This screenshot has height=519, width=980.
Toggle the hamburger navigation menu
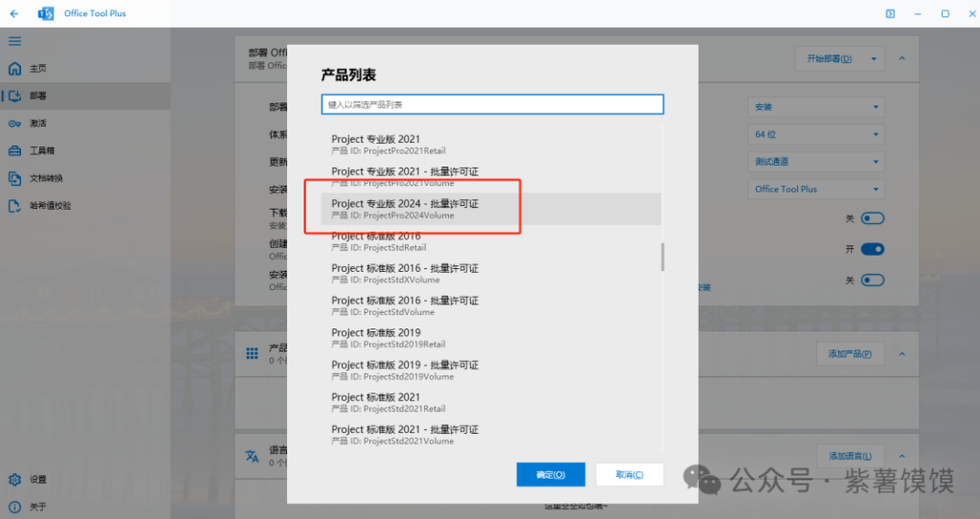[14, 41]
